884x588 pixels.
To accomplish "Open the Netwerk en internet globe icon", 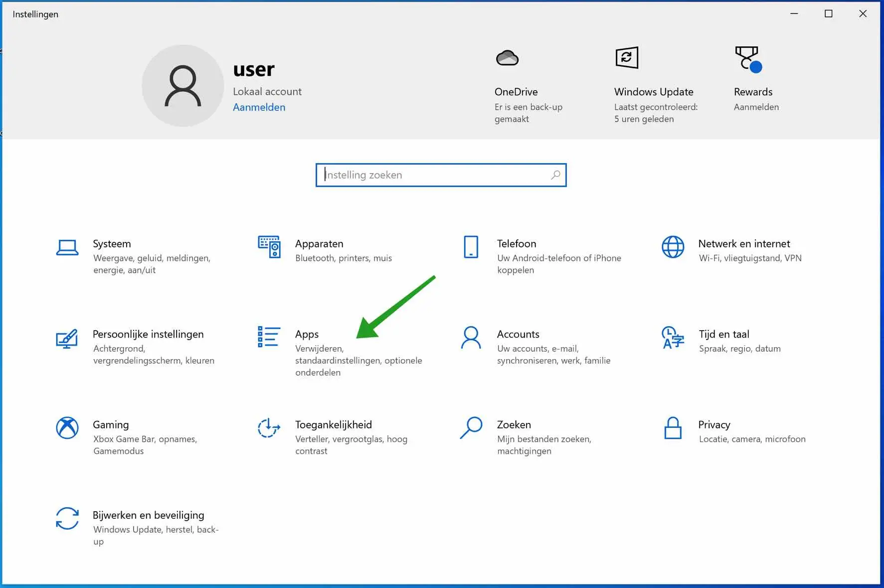I will 673,247.
